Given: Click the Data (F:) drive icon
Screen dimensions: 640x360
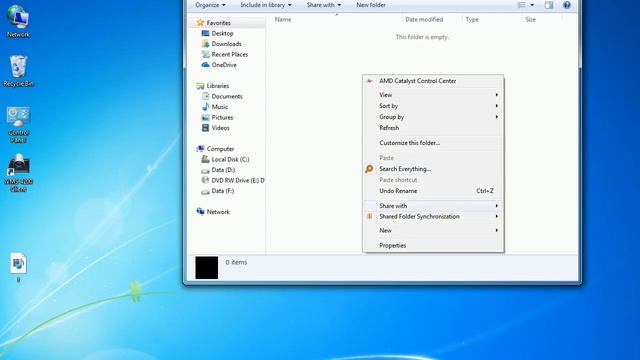Looking at the screenshot, I should point(205,191).
